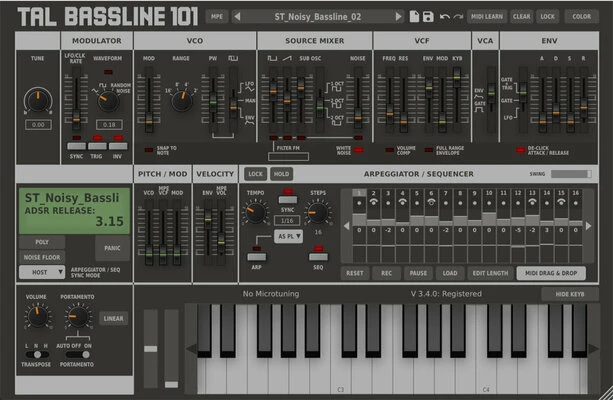Viewport: 613px width, 400px height.
Task: Click the VCO Range knob
Action: tap(182, 100)
